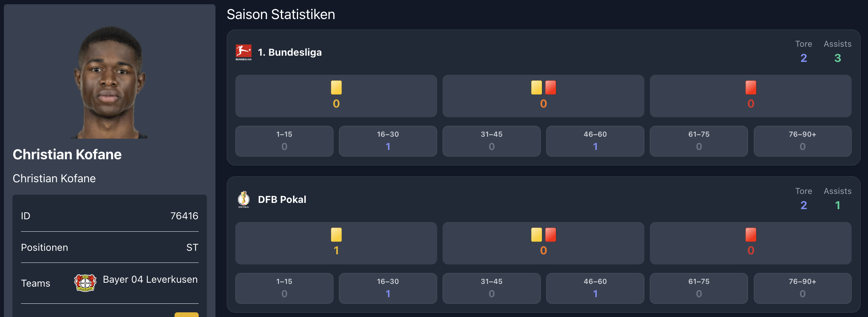Click the Bundesliga 46–60 minute goals box
The image size is (868, 317).
point(595,141)
